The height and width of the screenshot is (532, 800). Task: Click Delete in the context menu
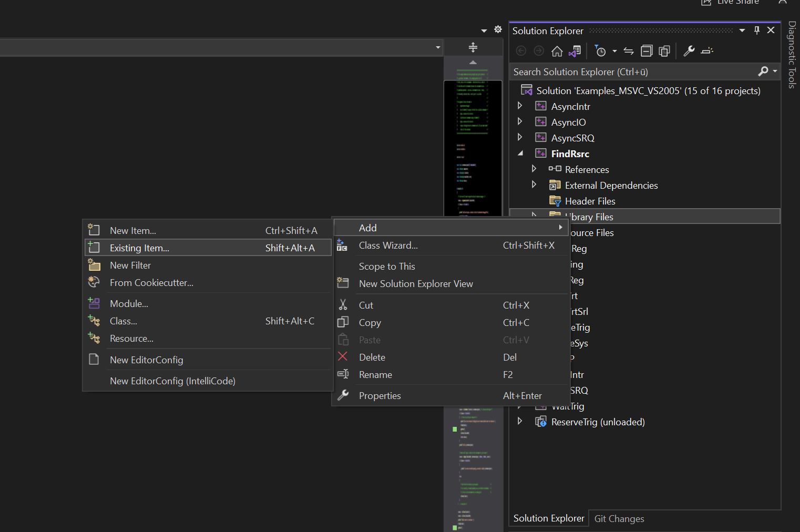click(x=451, y=357)
